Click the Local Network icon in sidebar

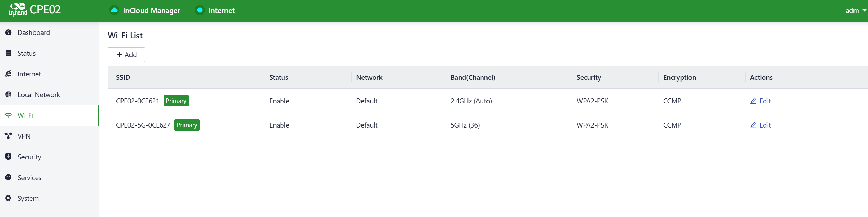(x=8, y=95)
